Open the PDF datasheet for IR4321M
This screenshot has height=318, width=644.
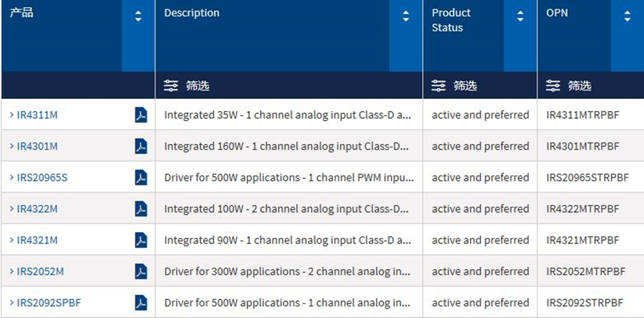tap(141, 240)
